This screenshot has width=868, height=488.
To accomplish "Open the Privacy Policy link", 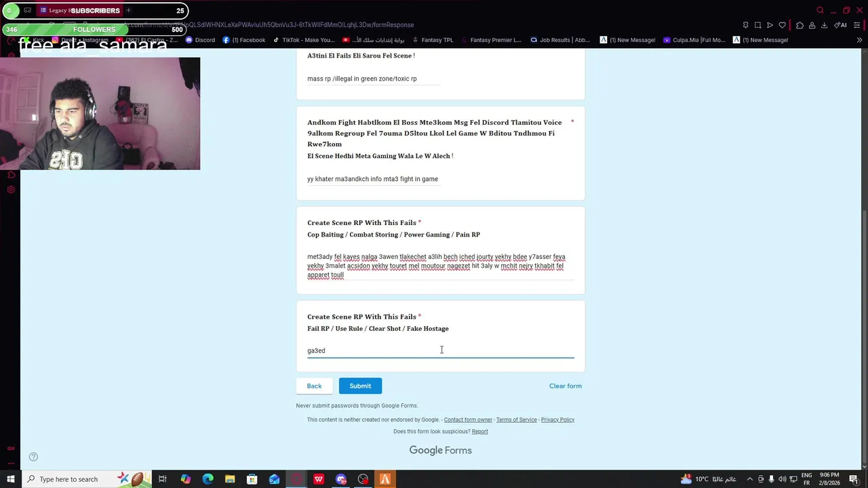I will point(557,420).
